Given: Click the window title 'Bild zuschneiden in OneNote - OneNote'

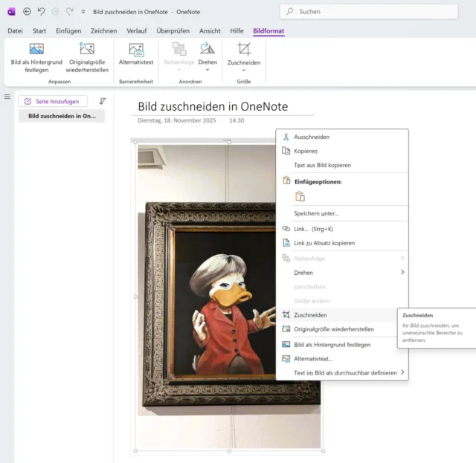Looking at the screenshot, I should click(x=147, y=12).
